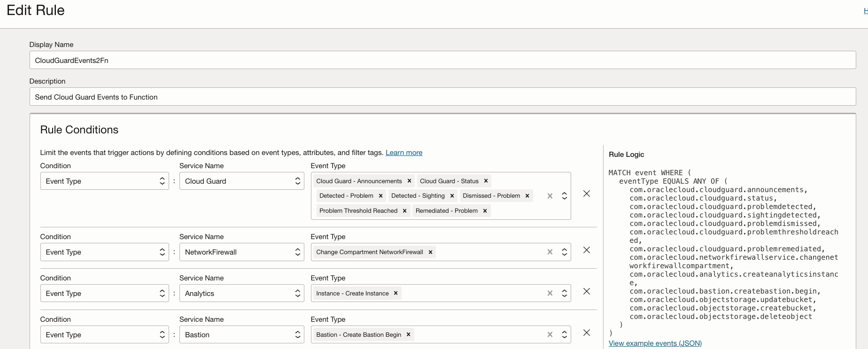Expand Event Type list for NetworkFirewall
The width and height of the screenshot is (868, 349).
tap(564, 252)
